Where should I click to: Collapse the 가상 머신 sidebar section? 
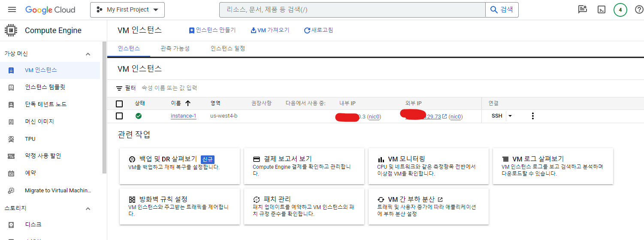[88, 54]
